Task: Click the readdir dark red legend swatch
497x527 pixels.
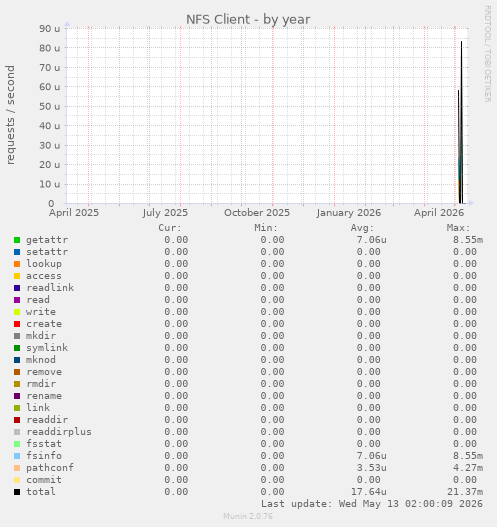Action: pyautogui.click(x=17, y=420)
